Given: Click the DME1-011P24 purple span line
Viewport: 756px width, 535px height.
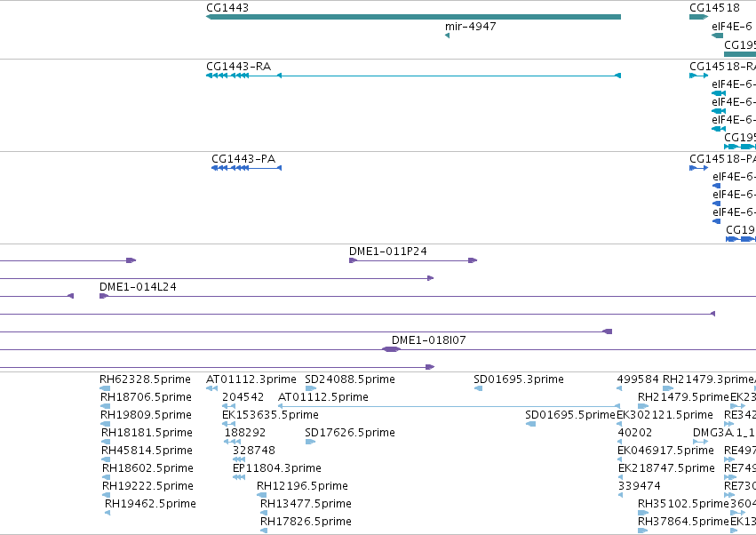Looking at the screenshot, I should 413,260.
